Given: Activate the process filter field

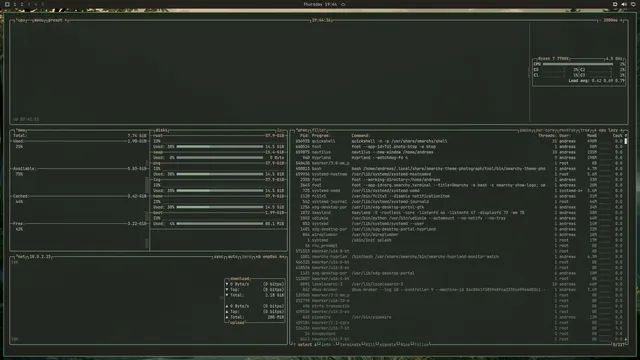Looking at the screenshot, I should (319, 130).
